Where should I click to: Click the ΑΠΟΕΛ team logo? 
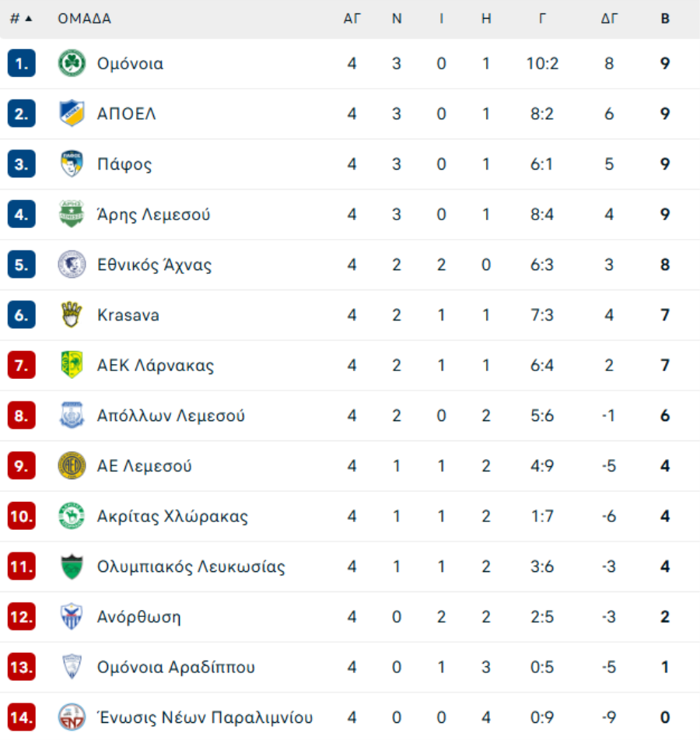pyautogui.click(x=72, y=114)
